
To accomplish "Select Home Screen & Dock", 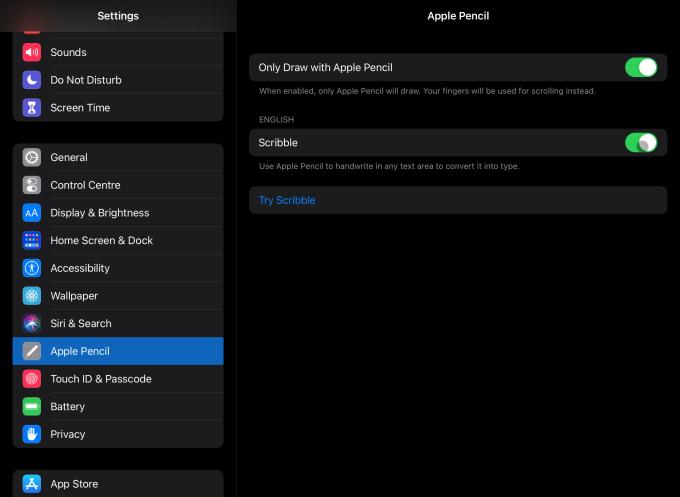I will pos(118,240).
